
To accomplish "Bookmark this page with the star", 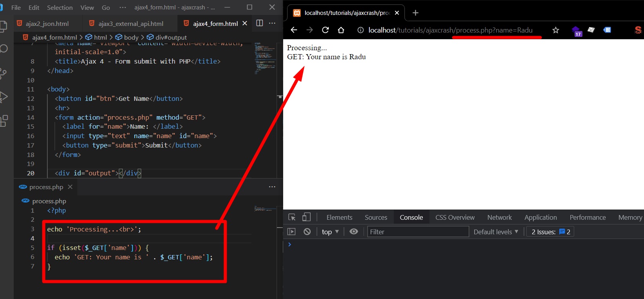I will [x=555, y=30].
